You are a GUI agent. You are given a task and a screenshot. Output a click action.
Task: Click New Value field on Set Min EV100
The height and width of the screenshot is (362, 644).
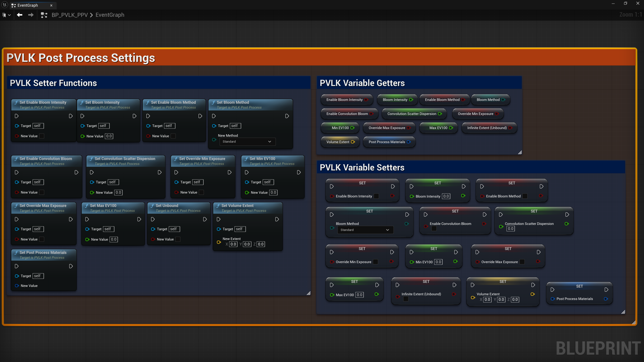(273, 192)
